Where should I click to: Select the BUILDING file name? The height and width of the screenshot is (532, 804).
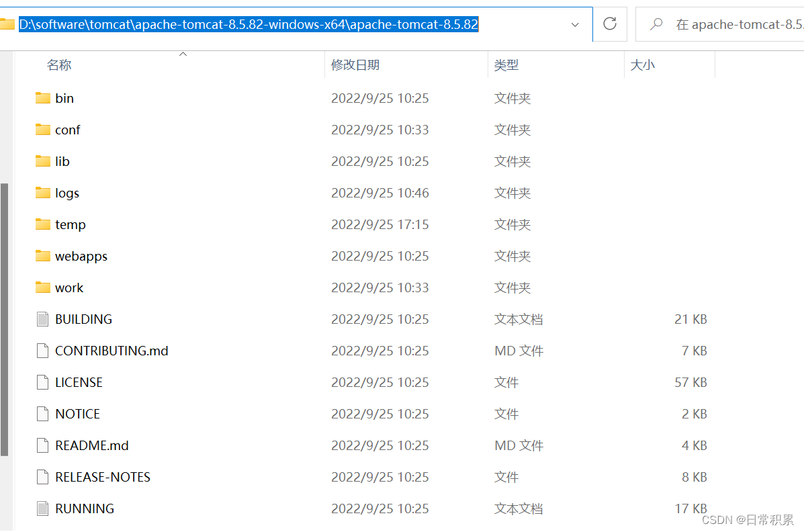[83, 319]
